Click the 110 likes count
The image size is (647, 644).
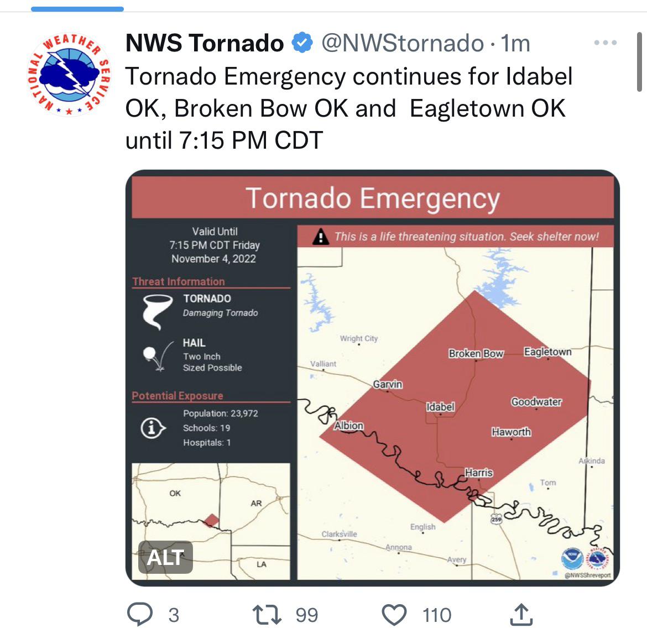coord(437,615)
